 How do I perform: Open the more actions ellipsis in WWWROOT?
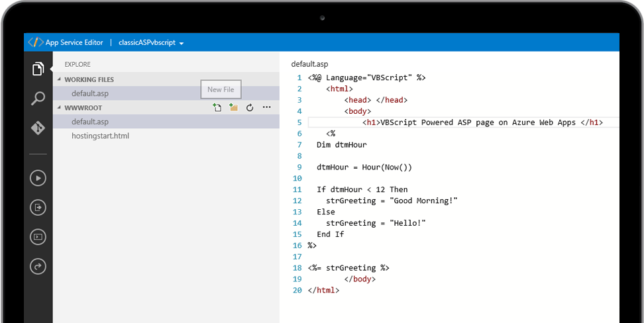266,107
